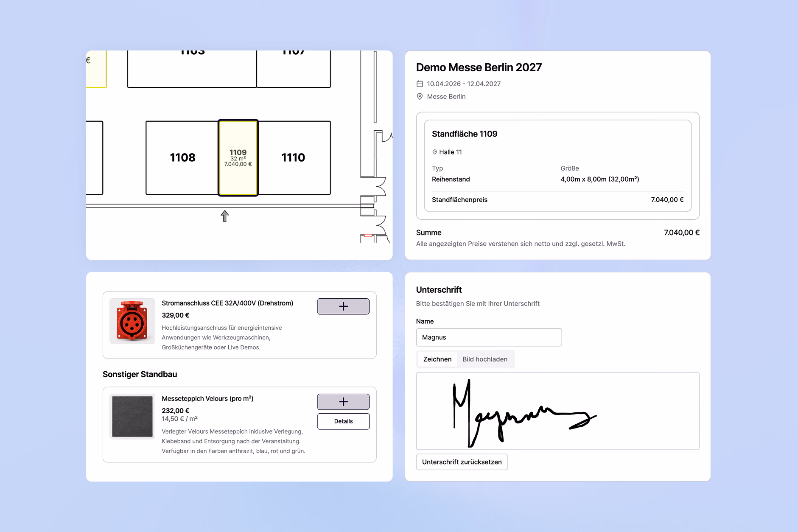Click the entrance arrow on the floor plan
This screenshot has width=798, height=532.
pos(225,216)
